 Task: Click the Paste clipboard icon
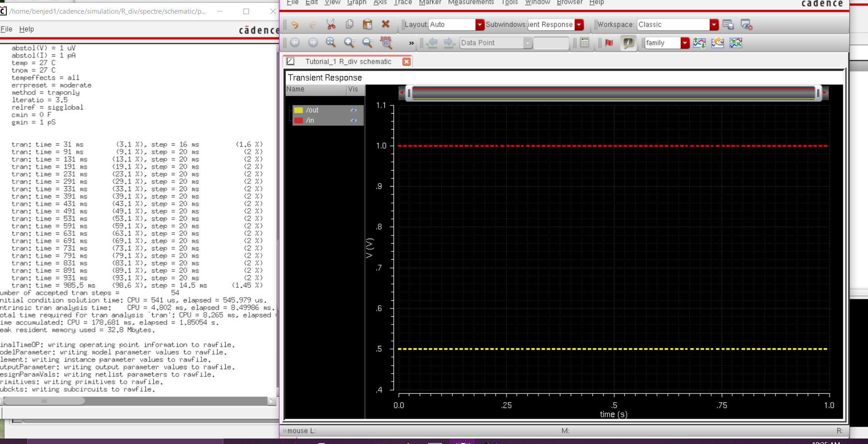pyautogui.click(x=367, y=25)
